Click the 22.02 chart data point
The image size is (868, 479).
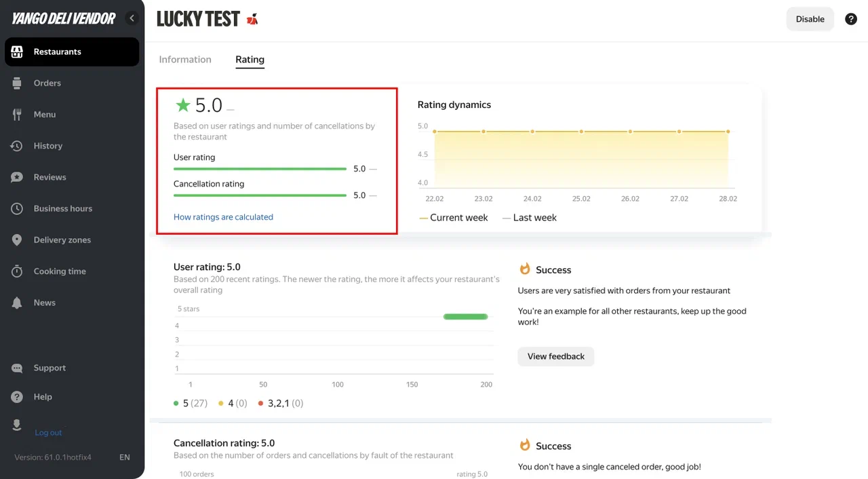coord(435,132)
